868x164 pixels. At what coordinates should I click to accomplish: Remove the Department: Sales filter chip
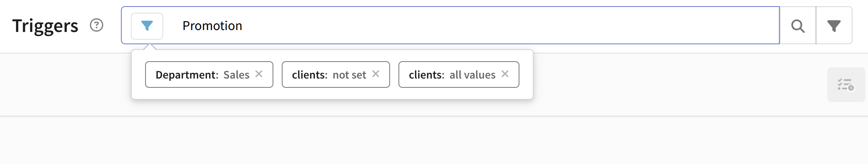(259, 74)
